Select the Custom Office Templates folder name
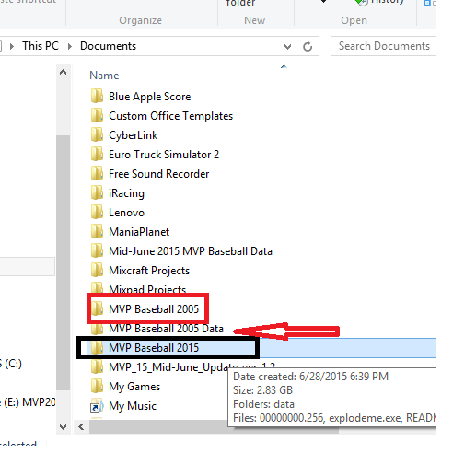The image size is (476, 465). (171, 116)
